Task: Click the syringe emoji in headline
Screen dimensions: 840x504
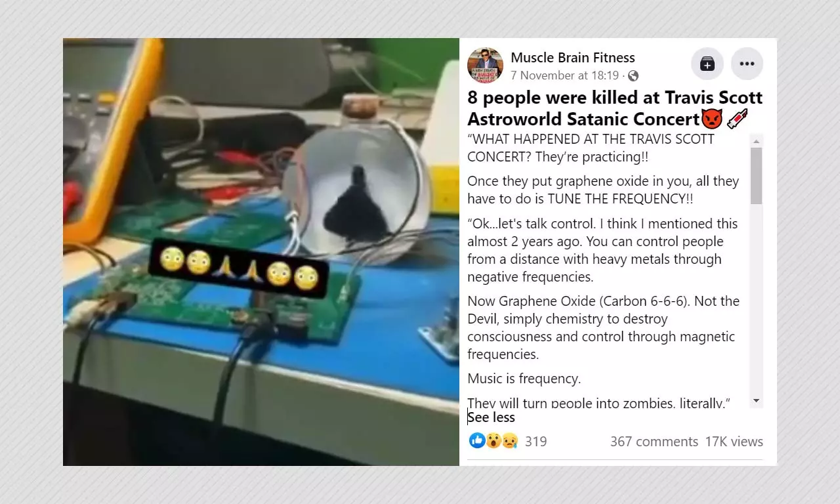Action: [738, 119]
